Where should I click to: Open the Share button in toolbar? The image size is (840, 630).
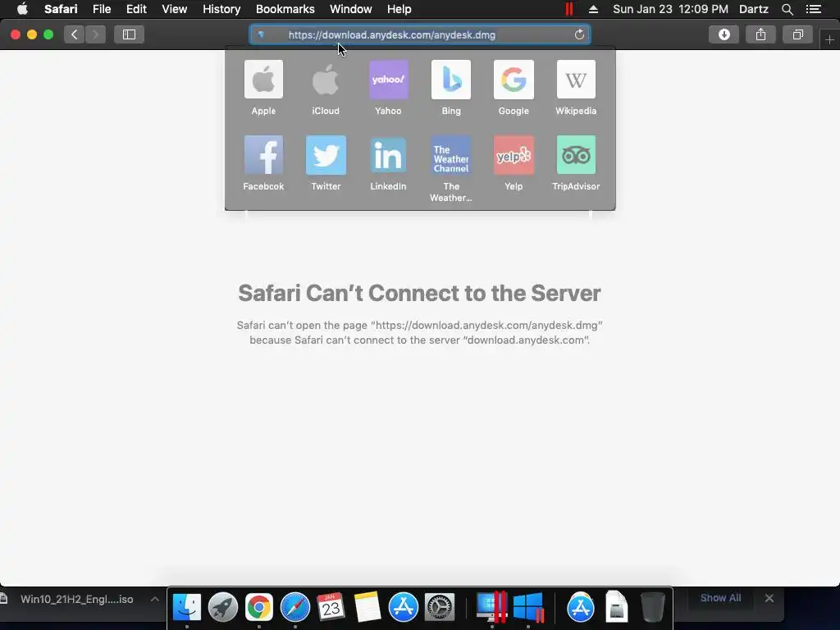[x=760, y=34]
